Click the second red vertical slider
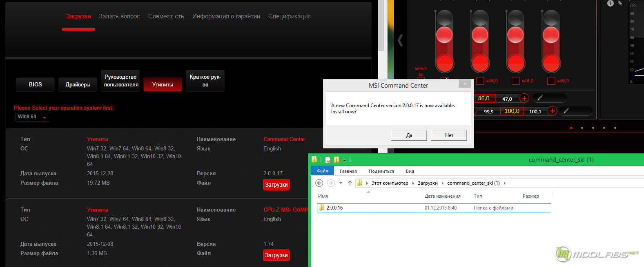 480,42
